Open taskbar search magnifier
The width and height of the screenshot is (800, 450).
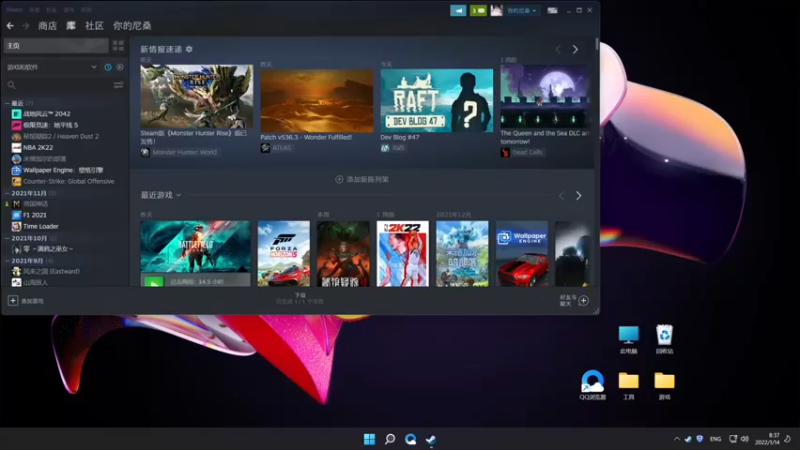point(390,439)
